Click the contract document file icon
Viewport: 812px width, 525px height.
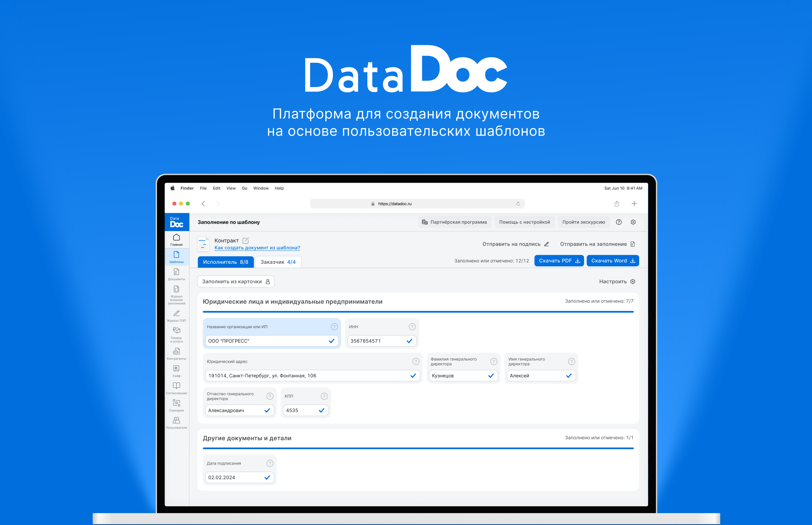tap(203, 244)
